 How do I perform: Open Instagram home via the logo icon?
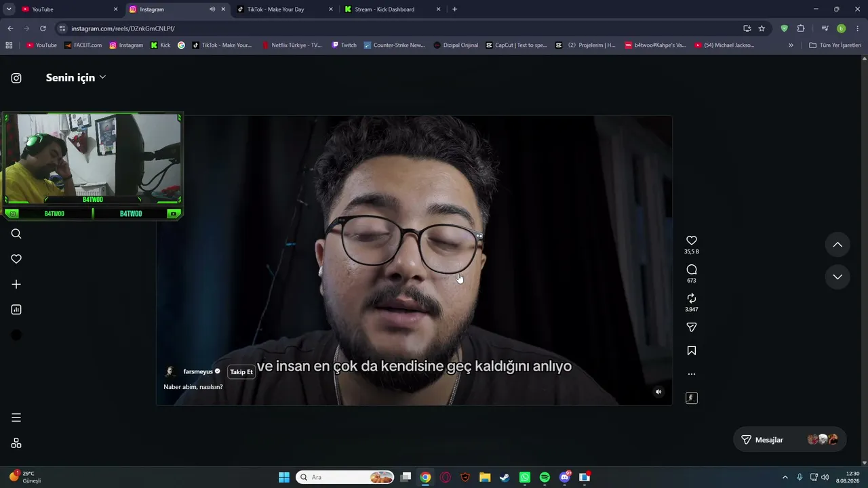point(16,78)
